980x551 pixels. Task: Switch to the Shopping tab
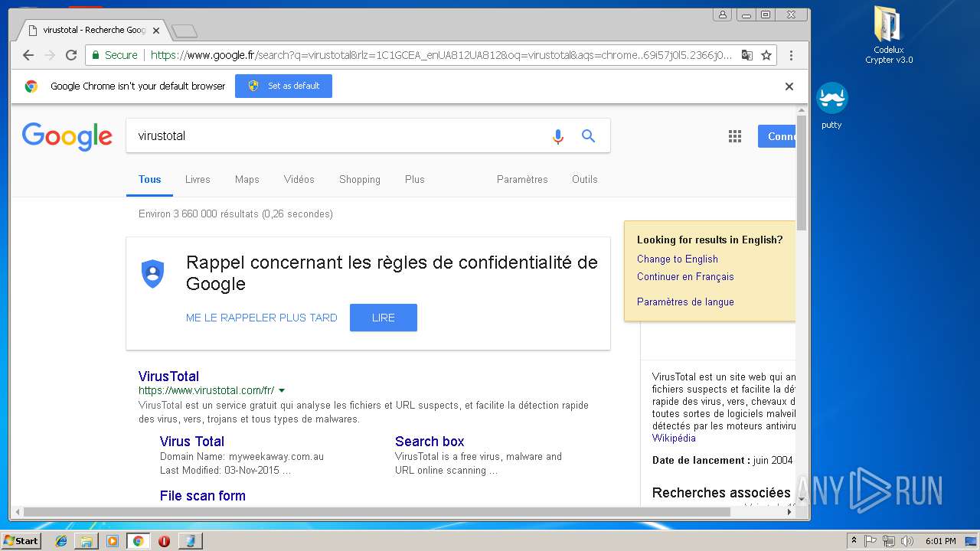click(360, 179)
